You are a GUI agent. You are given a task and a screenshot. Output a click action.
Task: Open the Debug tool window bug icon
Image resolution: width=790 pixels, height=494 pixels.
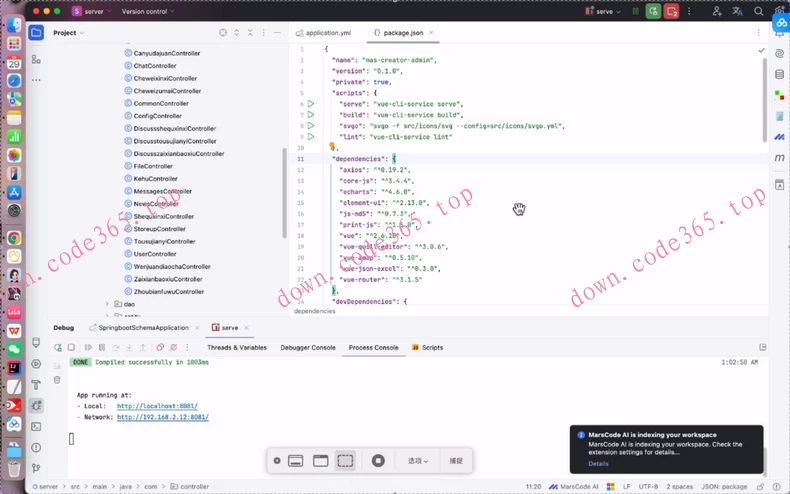click(x=36, y=406)
